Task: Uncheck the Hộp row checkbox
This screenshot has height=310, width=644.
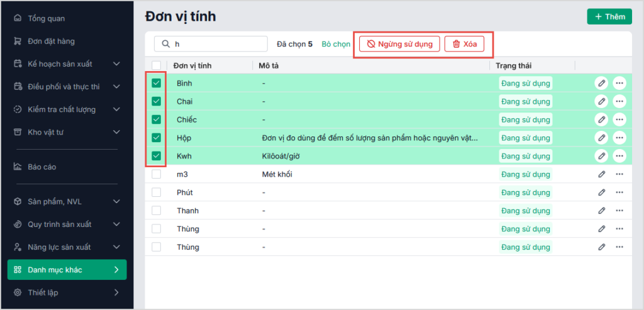Action: point(156,138)
